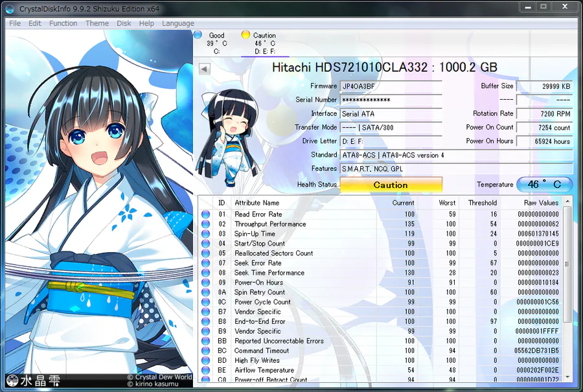Click the Attribute Name column header

point(257,203)
